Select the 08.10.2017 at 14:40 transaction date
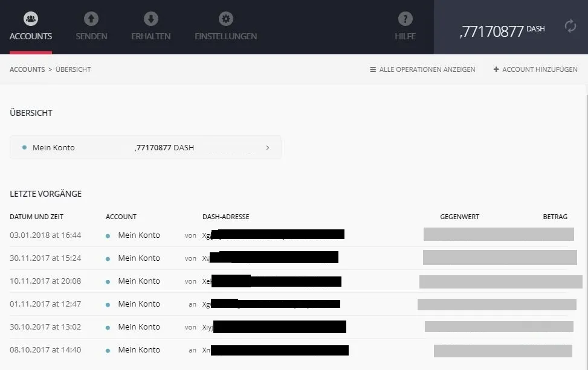Viewport: 588px width, 370px height. 45,349
